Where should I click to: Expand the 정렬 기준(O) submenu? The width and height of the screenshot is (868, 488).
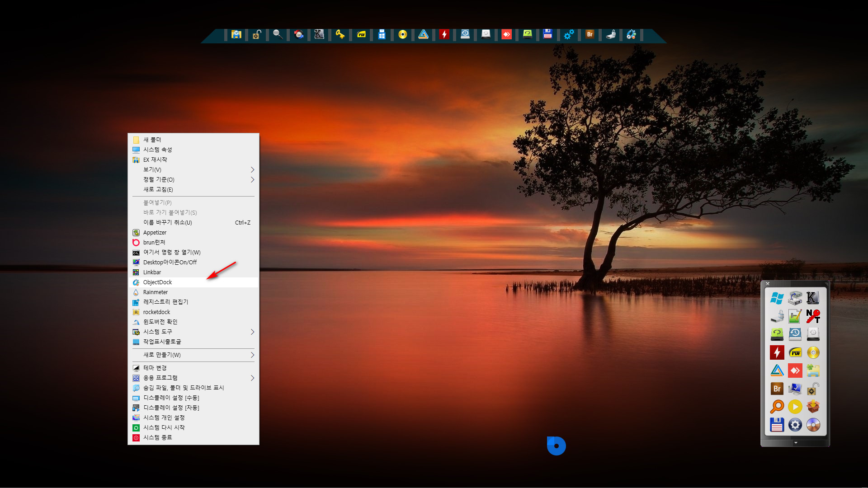[193, 179]
